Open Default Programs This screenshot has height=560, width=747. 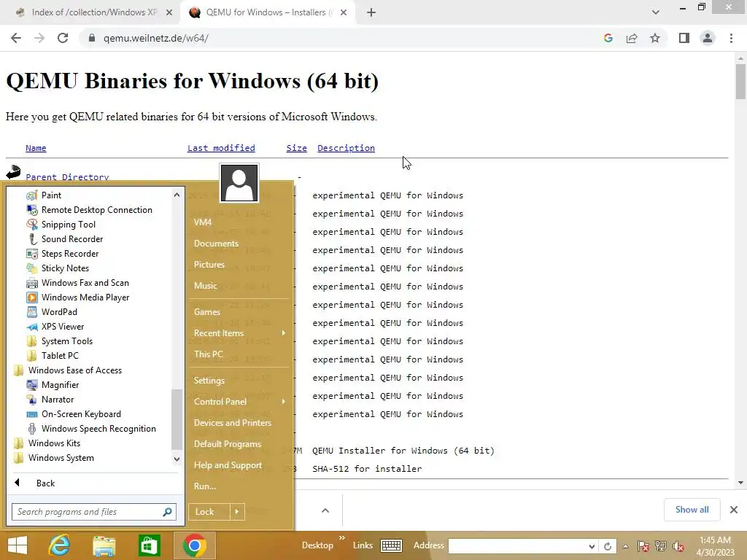click(228, 444)
